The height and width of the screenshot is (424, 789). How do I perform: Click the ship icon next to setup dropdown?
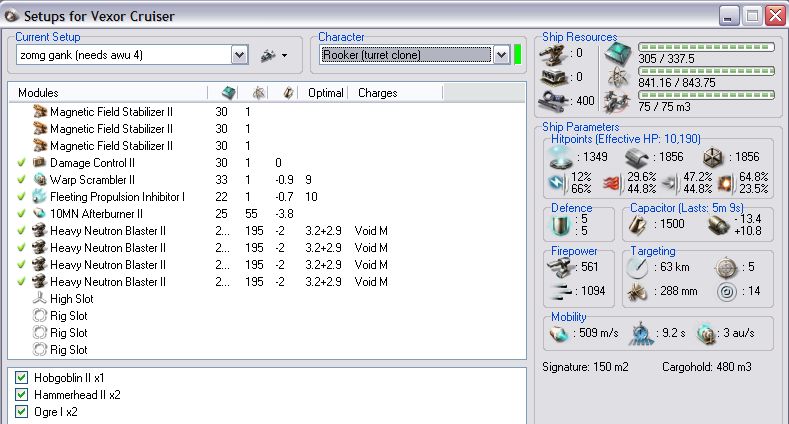tap(268, 55)
